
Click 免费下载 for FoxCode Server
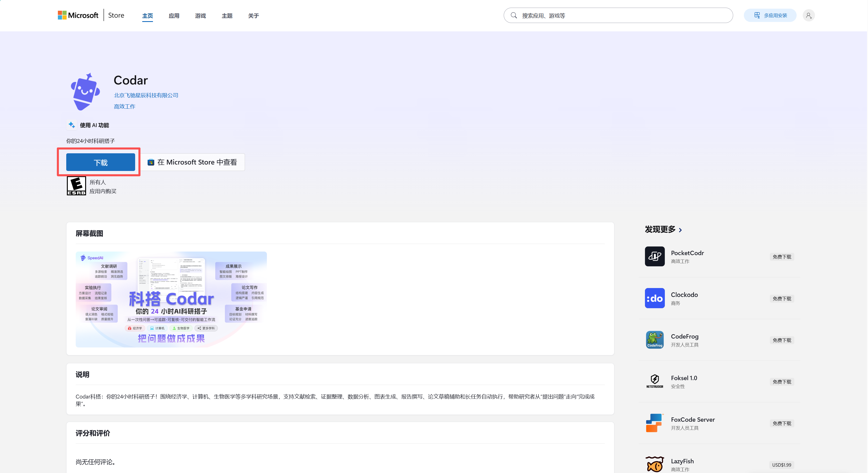point(782,424)
